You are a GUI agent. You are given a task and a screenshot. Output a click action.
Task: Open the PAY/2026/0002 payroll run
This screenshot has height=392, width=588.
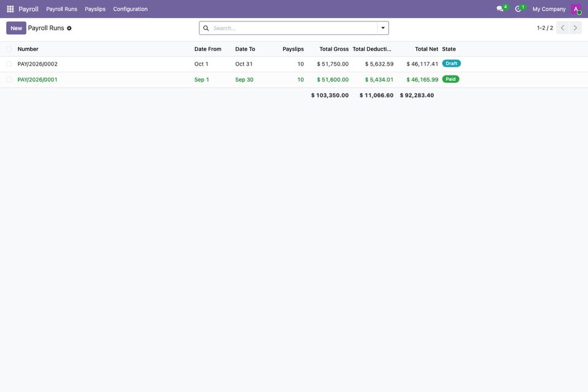(37, 64)
